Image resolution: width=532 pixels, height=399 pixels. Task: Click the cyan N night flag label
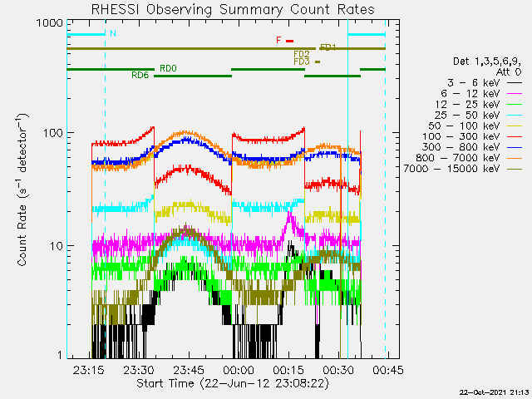[113, 33]
